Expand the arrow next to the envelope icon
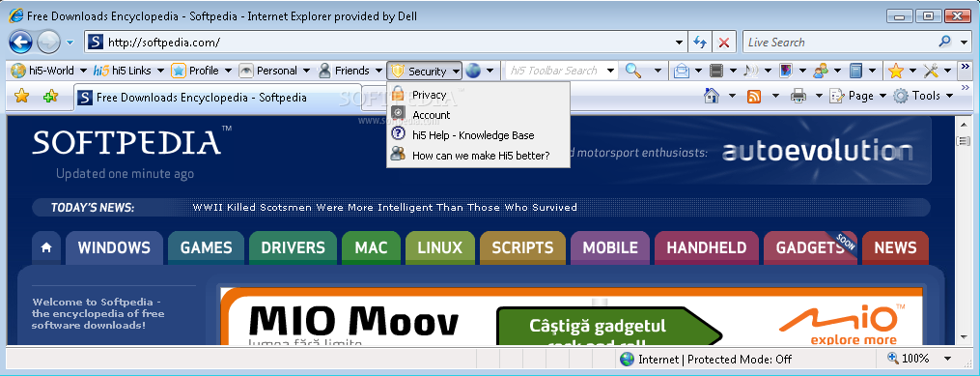This screenshot has width=980, height=376. click(698, 71)
